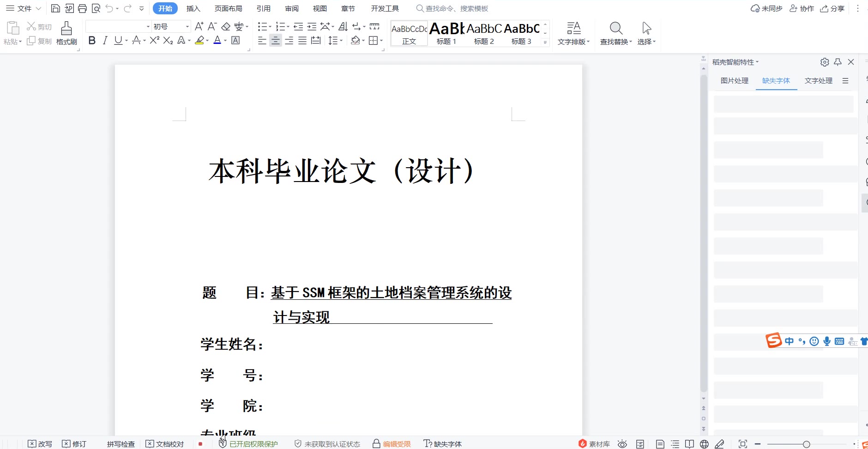Toggle 修订 track changes in status bar
868x449 pixels.
pos(74,444)
